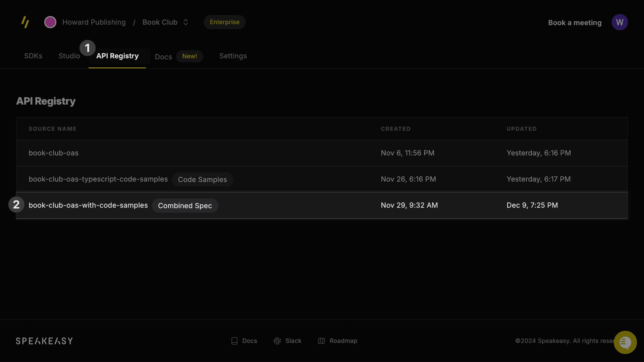The width and height of the screenshot is (644, 362).
Task: Click created date Nov 29, 9:32 AM
Action: pos(409,205)
